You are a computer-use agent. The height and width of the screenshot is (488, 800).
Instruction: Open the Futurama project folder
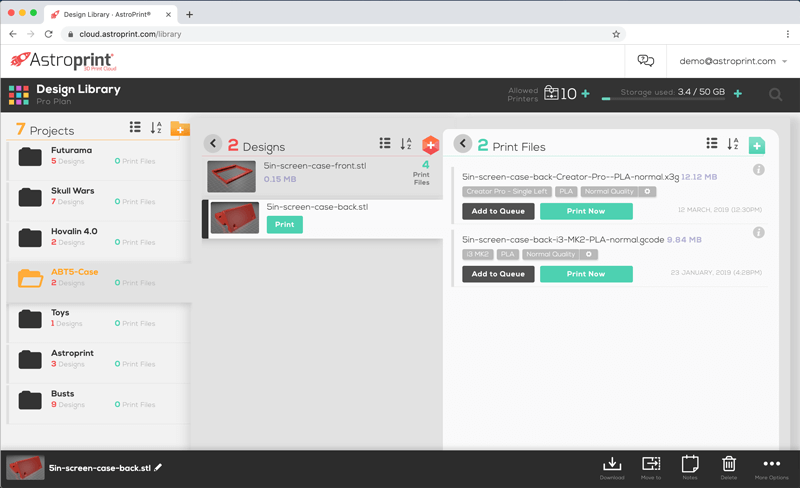click(x=99, y=160)
